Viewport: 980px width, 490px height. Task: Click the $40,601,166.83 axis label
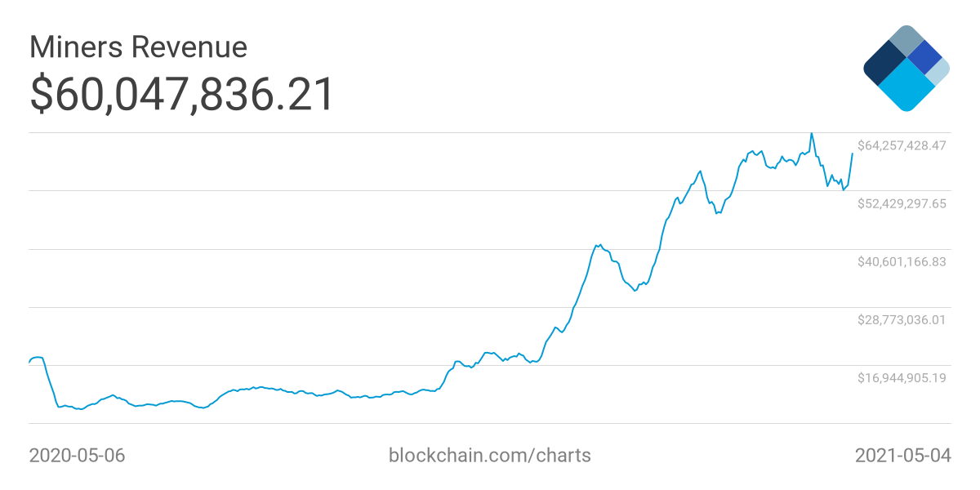[902, 261]
